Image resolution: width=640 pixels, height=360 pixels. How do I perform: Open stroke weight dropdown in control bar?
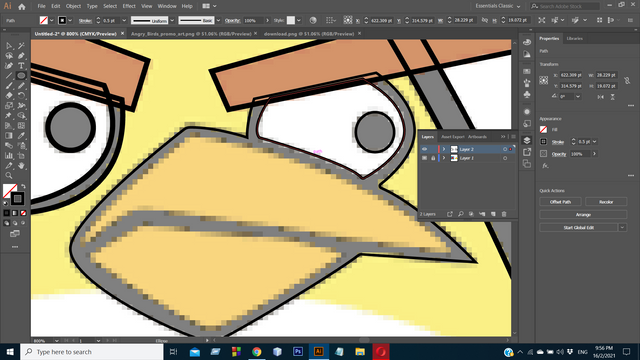coord(124,20)
